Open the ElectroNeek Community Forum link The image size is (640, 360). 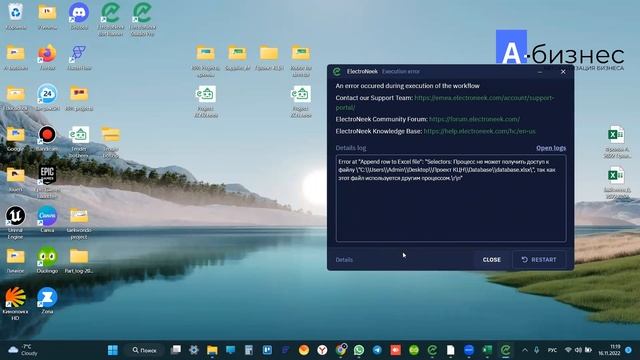point(474,119)
